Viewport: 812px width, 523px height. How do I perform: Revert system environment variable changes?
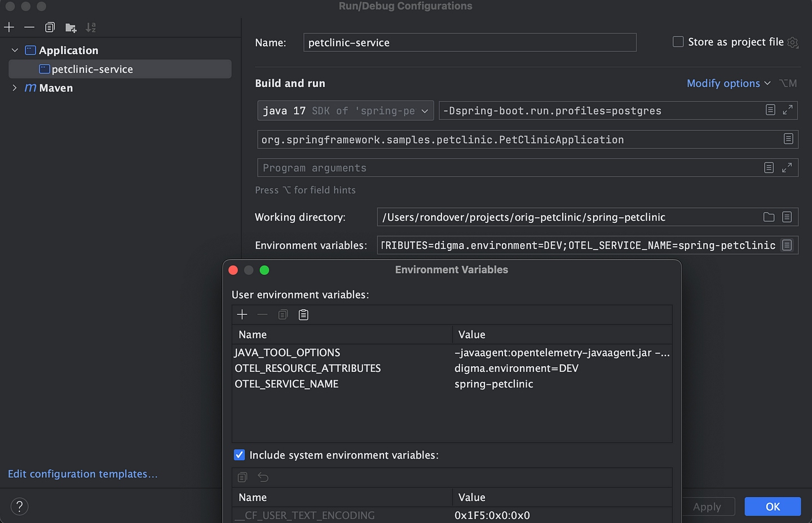(262, 477)
